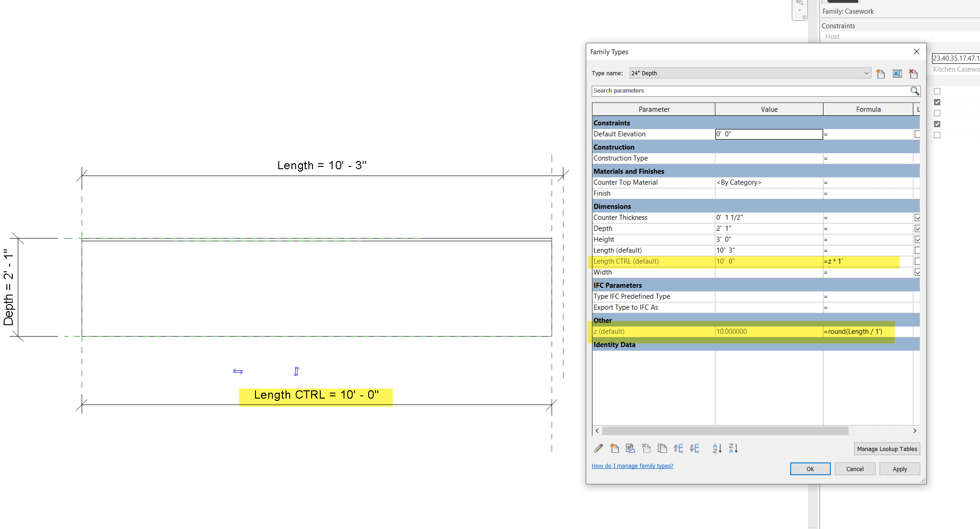The image size is (980, 529).
Task: Click the horizontal scrollbar right arrow
Action: (915, 430)
